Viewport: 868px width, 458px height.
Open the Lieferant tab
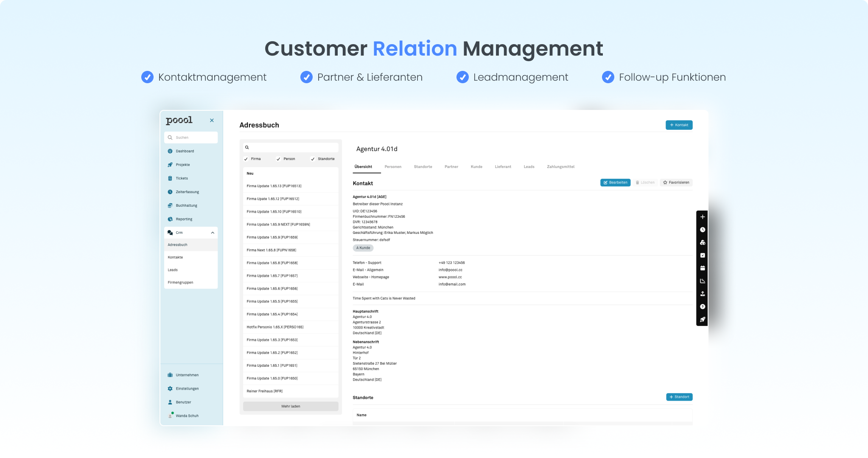pos(503,167)
